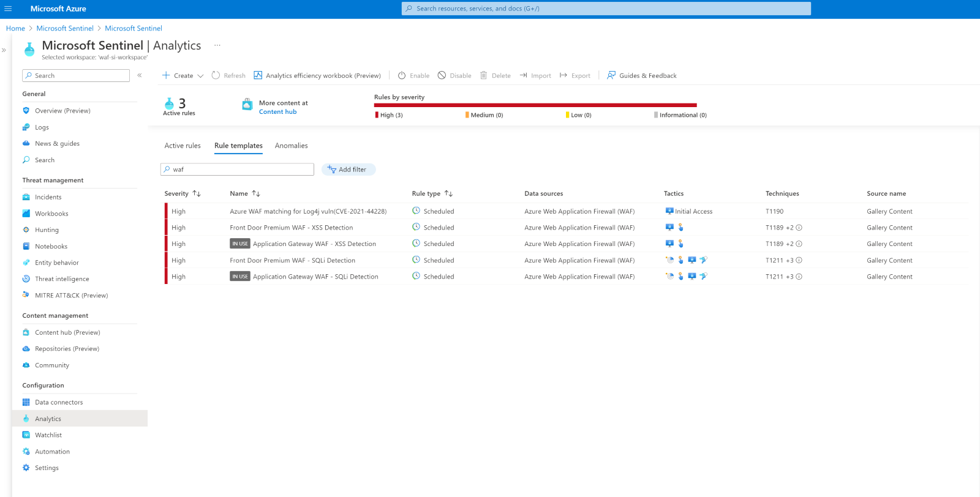The image size is (980, 497).
Task: Open Logs from the sidebar
Action: point(42,127)
